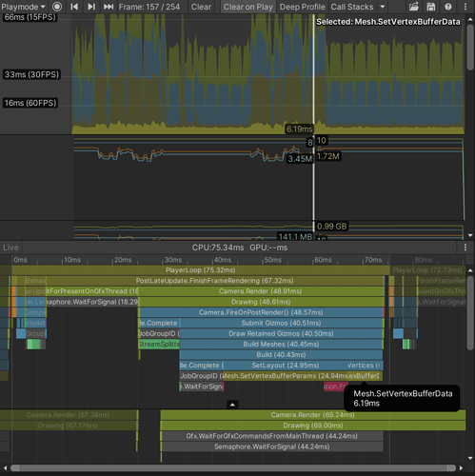
Task: Toggle Deep Profile mode
Action: 302,7
